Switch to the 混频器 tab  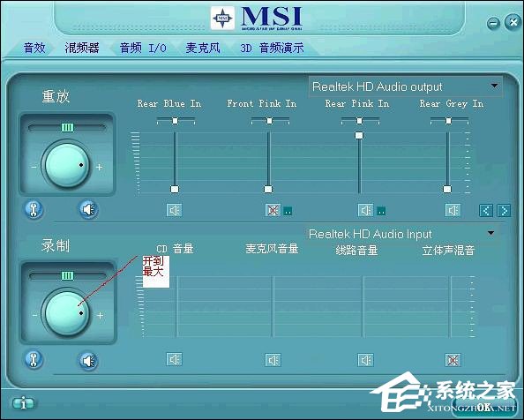tap(82, 49)
